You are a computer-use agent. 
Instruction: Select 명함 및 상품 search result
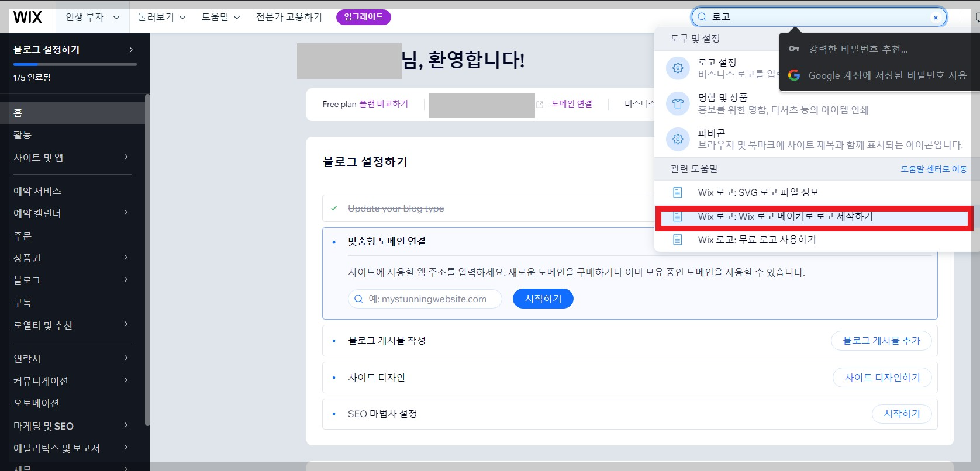(x=816, y=103)
